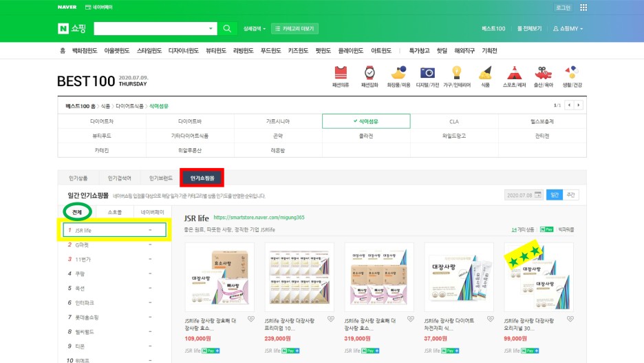Click the N 쇼핑 logo
The image size is (644, 363).
pyautogui.click(x=72, y=28)
